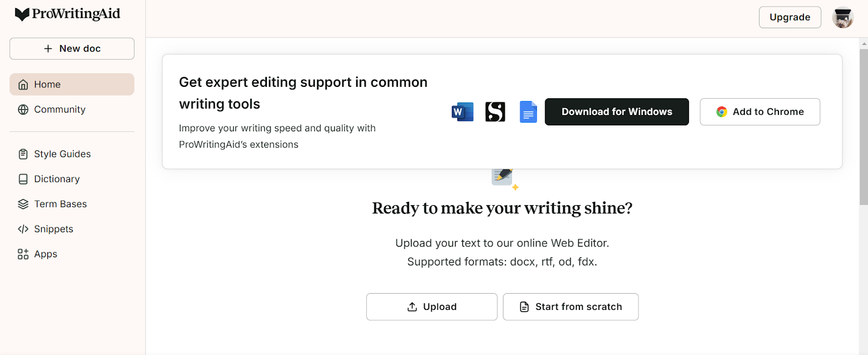The height and width of the screenshot is (355, 868).
Task: Click the Style Guides notepad icon
Action: (22, 154)
